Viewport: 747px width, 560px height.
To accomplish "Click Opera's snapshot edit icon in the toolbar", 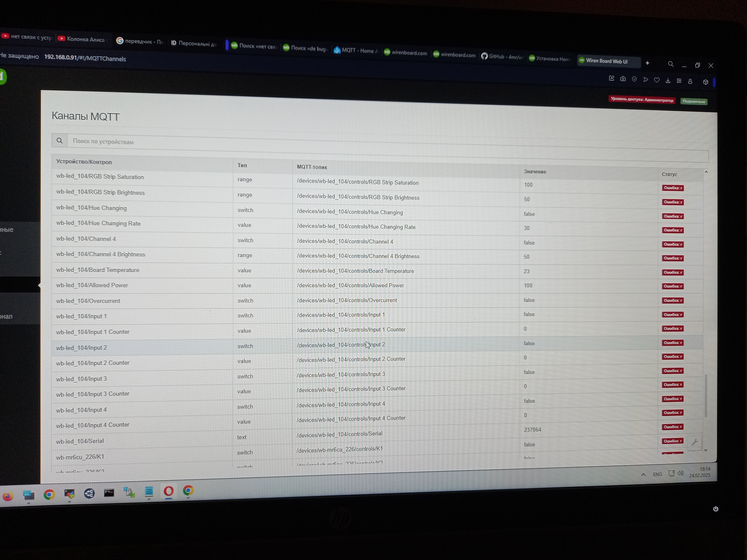I will pos(611,78).
